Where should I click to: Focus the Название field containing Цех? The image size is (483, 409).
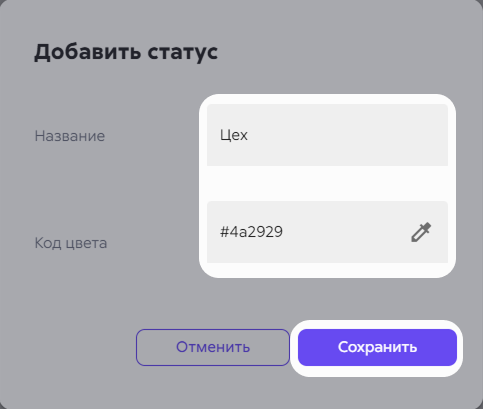click(327, 135)
